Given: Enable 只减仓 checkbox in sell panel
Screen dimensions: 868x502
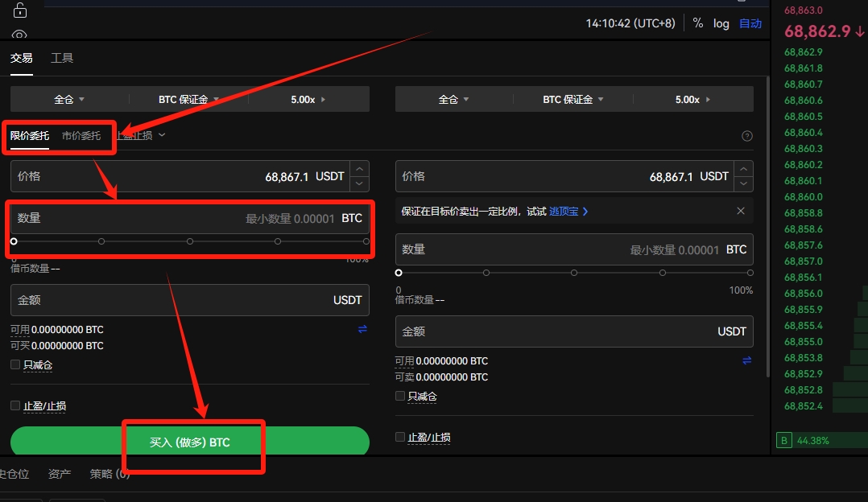Looking at the screenshot, I should click(400, 396).
